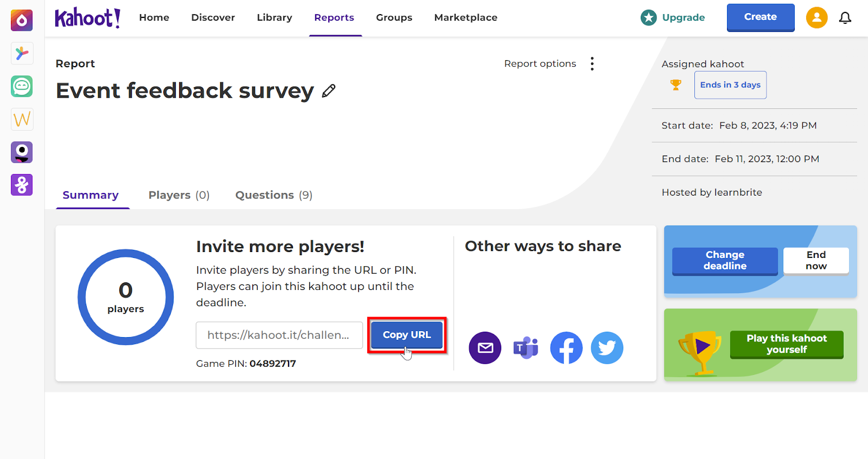Click the Report options text

[540, 64]
